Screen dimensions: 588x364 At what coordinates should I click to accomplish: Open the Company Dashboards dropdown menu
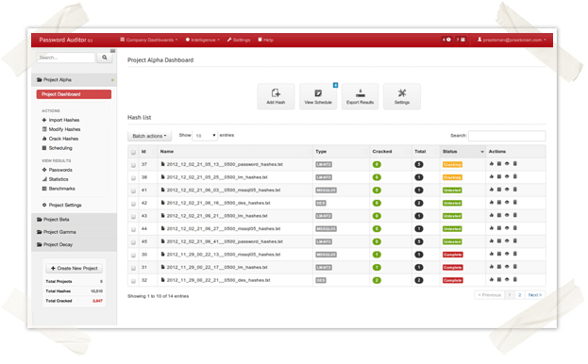[x=149, y=40]
